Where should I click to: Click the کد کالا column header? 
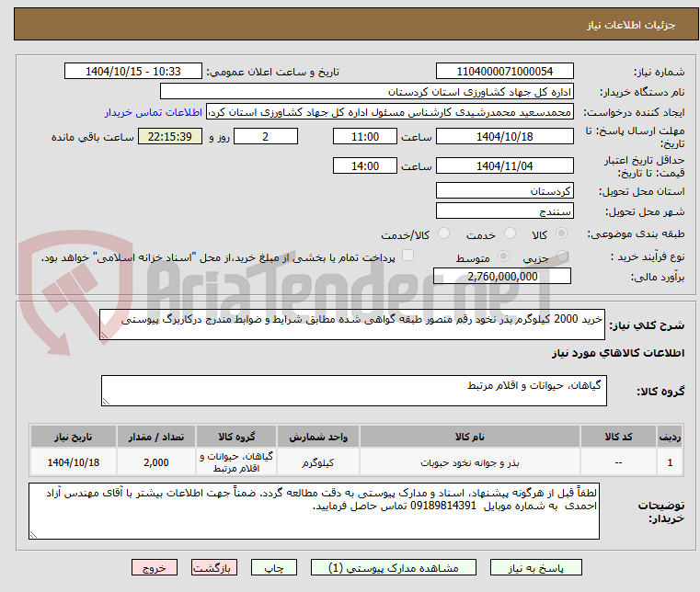click(x=618, y=437)
